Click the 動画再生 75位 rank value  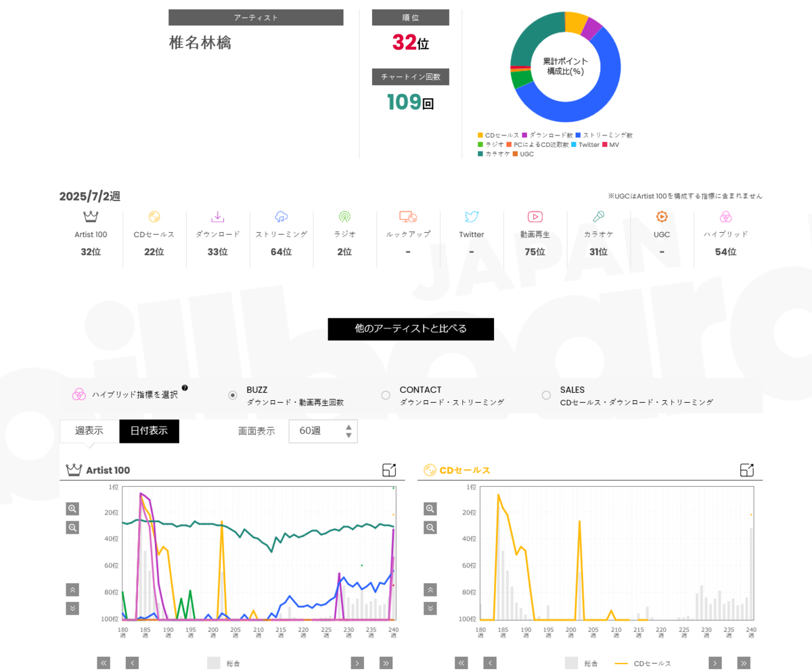tap(535, 252)
